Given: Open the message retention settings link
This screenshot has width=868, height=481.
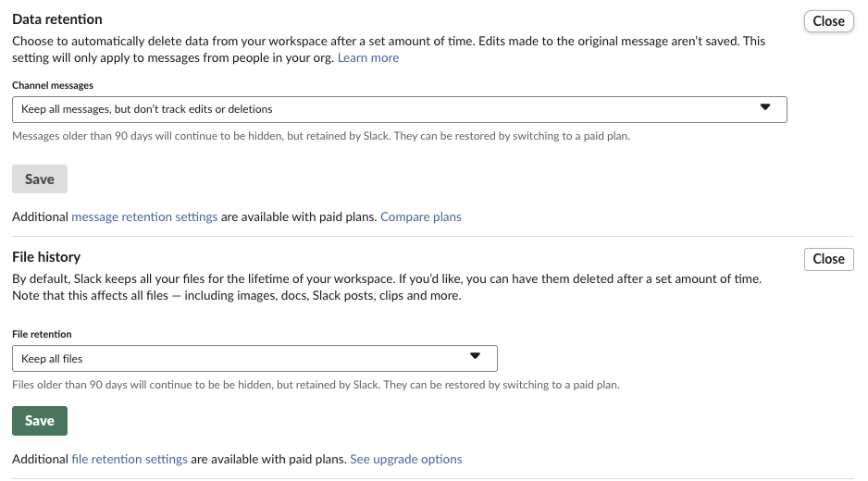Looking at the screenshot, I should [x=144, y=217].
